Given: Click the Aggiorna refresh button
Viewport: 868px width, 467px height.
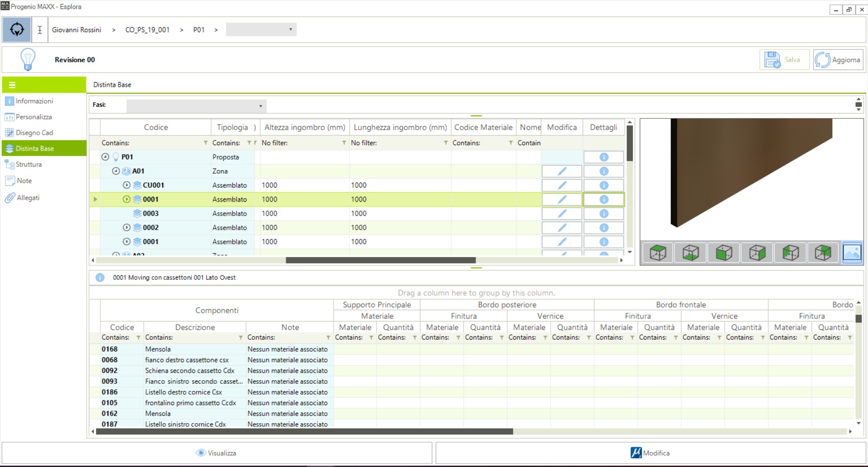Looking at the screenshot, I should click(x=838, y=60).
